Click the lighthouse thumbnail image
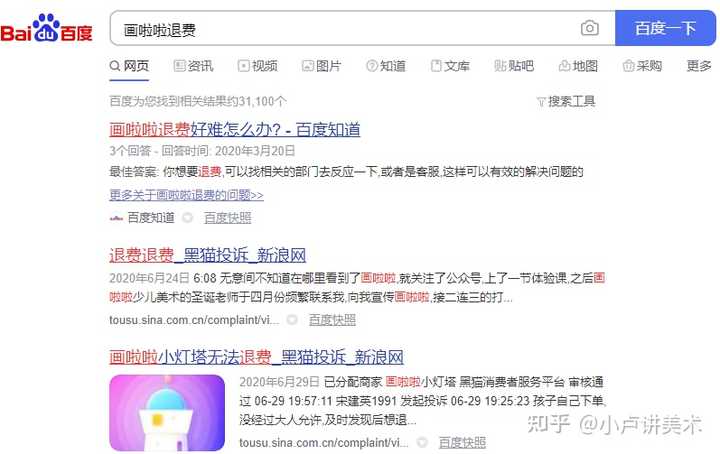This screenshot has height=454, width=720. tap(167, 413)
